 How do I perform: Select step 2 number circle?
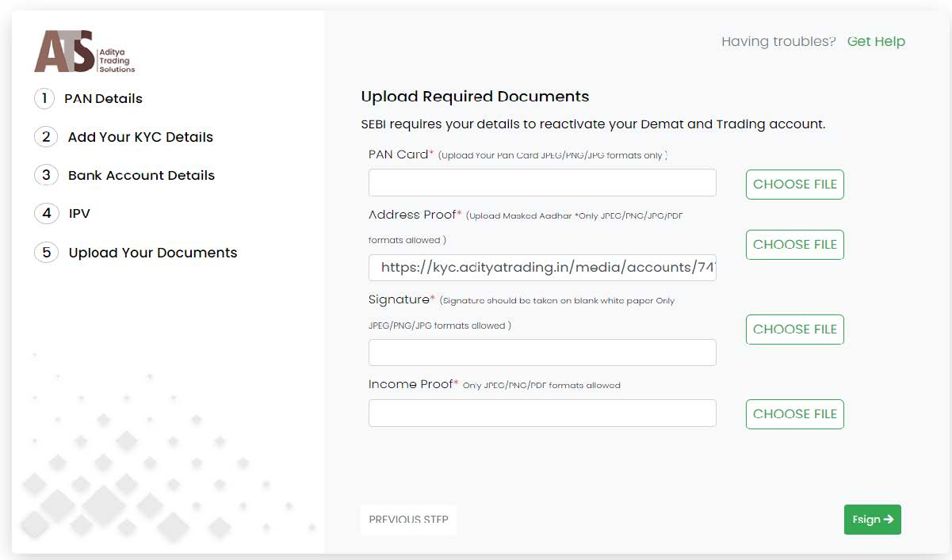[x=46, y=137]
